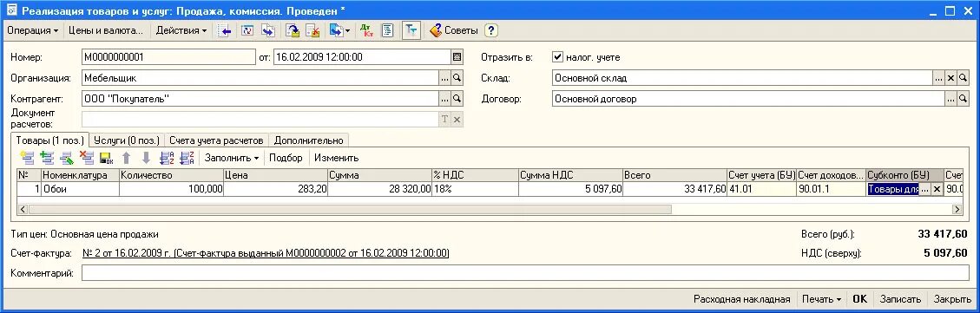
Task: Click the table horizontal scrollbar
Action: click(x=490, y=209)
